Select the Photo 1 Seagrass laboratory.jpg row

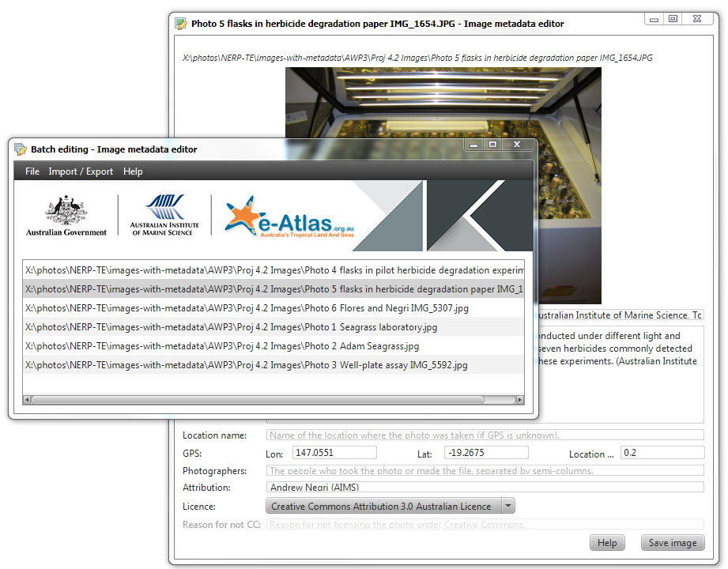coord(273,327)
